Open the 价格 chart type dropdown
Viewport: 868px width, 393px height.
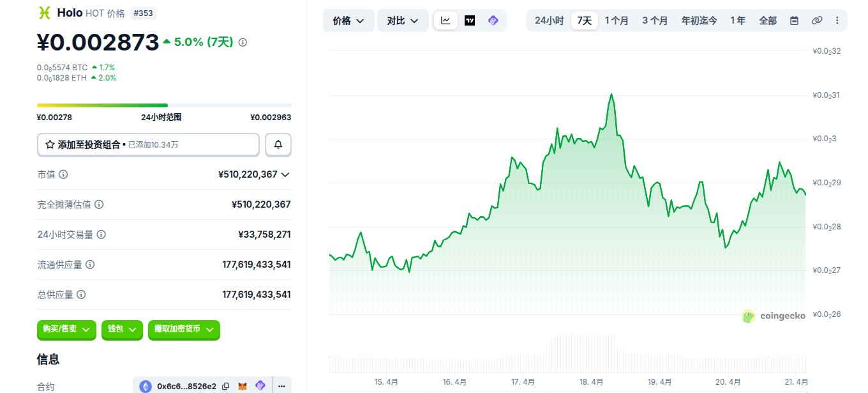(x=348, y=20)
